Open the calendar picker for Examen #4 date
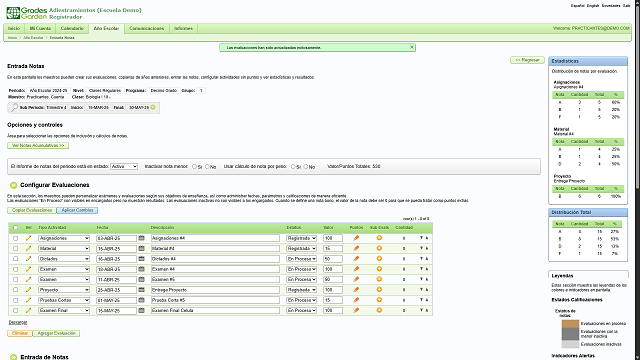The height and width of the screenshot is (360, 640). tap(142, 269)
